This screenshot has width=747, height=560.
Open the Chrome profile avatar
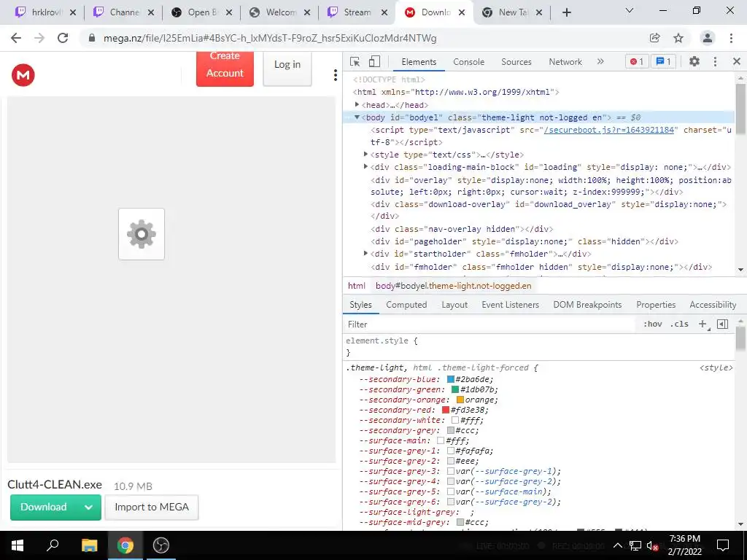pos(708,38)
